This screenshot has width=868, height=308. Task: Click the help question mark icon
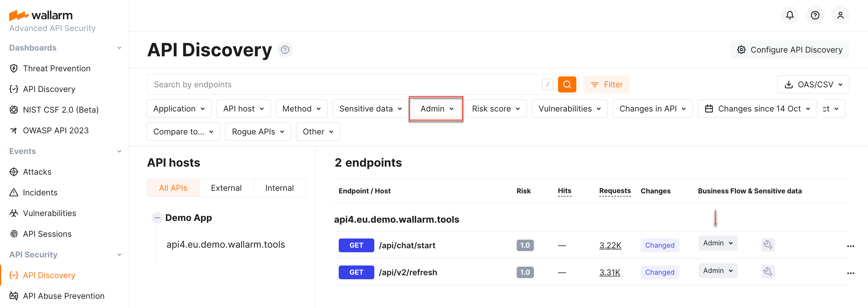coord(815,15)
